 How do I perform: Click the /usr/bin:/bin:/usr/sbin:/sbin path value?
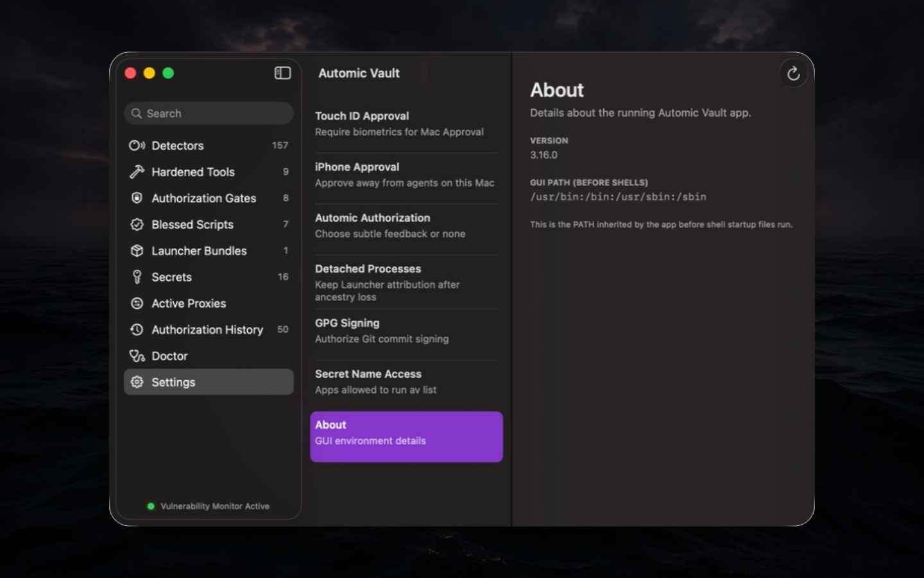pos(618,197)
